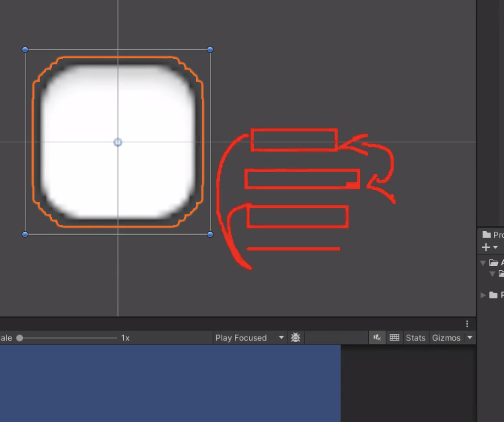The width and height of the screenshot is (504, 422).
Task: Click the center pivot circle of the sprite
Action: [x=118, y=142]
